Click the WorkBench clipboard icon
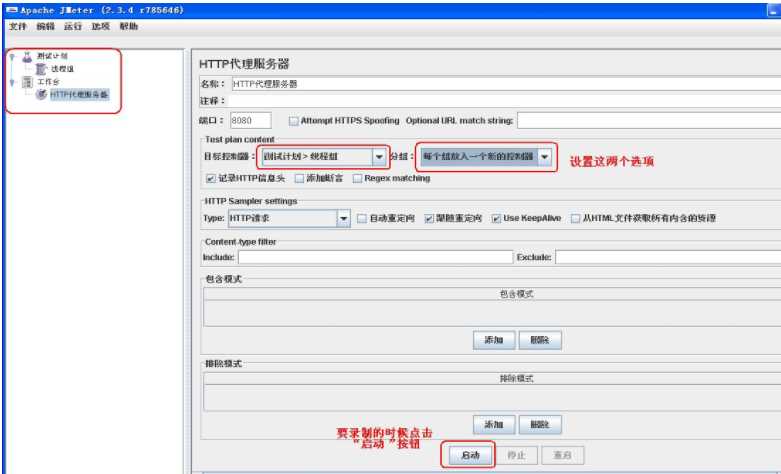 [27, 82]
